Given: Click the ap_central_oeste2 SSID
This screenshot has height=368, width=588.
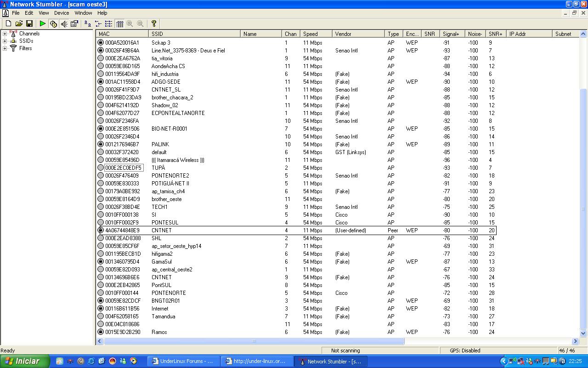Looking at the screenshot, I should (x=172, y=270).
